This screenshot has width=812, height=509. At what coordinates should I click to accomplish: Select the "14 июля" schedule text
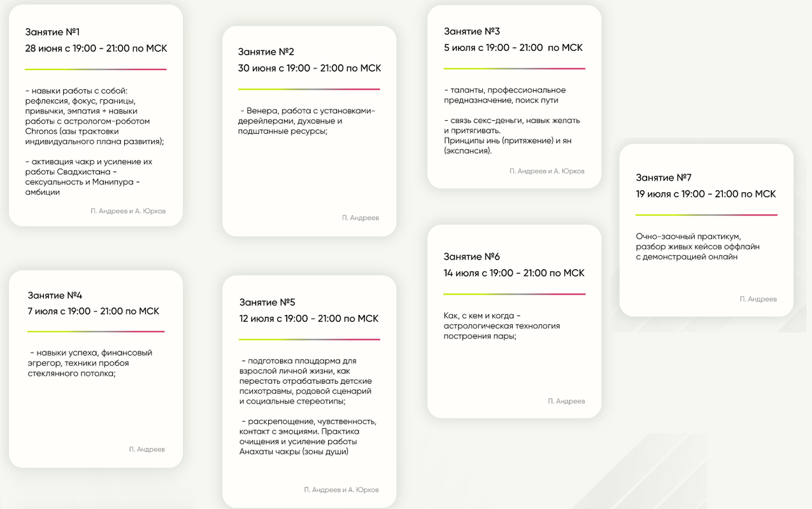(x=513, y=273)
